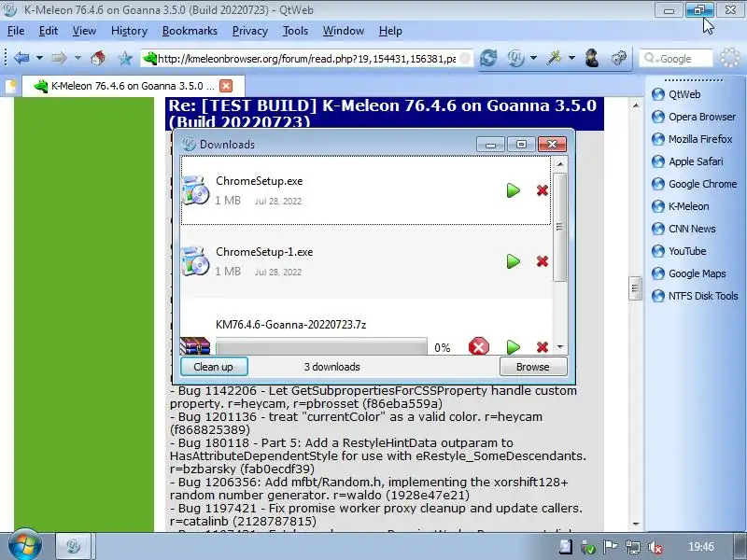
Task: Remove KM76.4.6-Goanna download with its red X
Action: (x=543, y=347)
